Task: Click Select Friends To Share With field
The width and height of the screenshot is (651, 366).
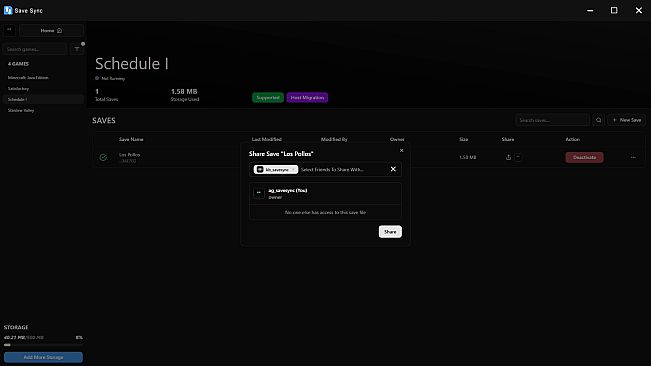Action: point(332,169)
